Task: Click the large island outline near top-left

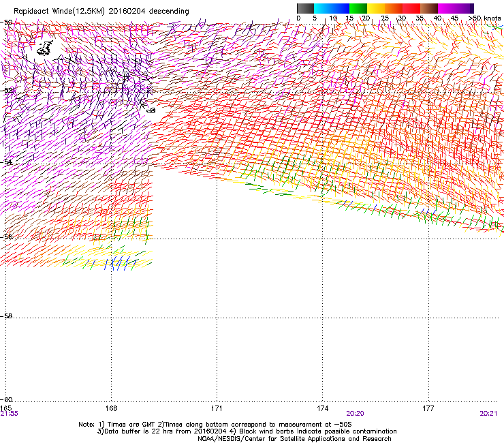Action: 45,48
